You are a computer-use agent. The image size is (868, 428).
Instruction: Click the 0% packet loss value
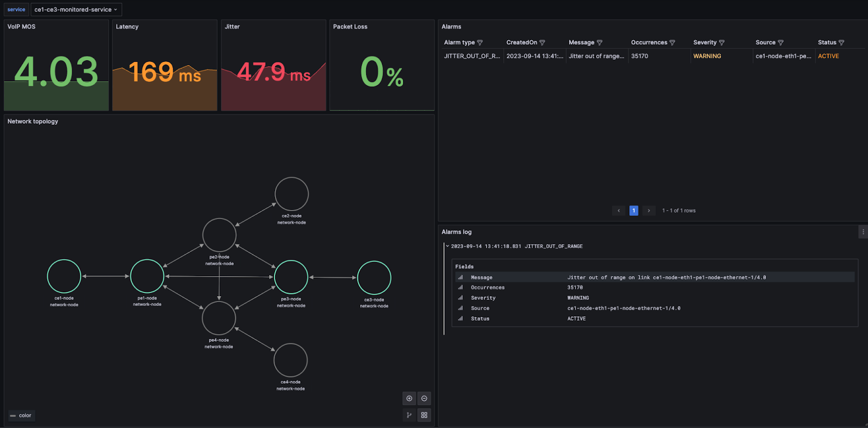(382, 72)
